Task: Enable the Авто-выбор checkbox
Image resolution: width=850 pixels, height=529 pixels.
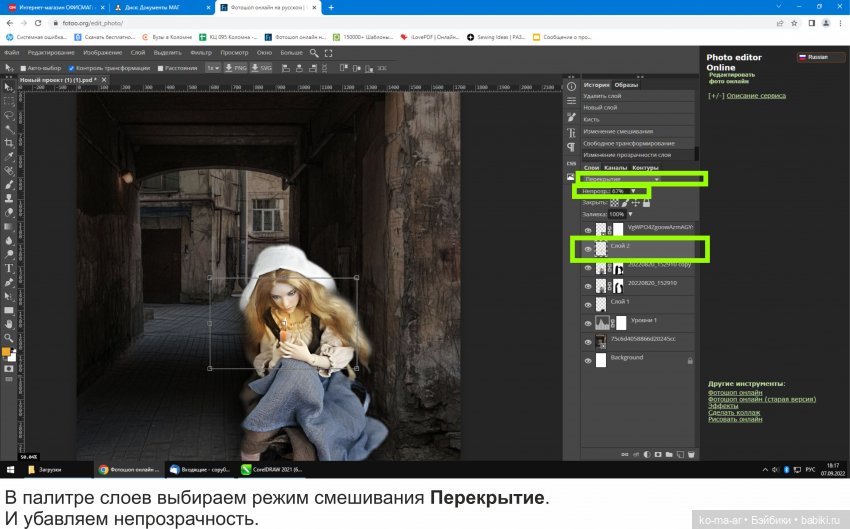Action: 23,68
